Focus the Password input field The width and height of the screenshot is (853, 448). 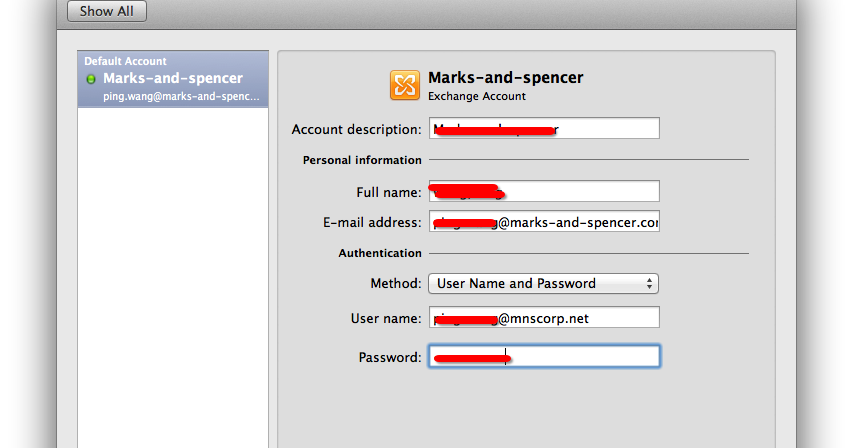[x=544, y=356]
